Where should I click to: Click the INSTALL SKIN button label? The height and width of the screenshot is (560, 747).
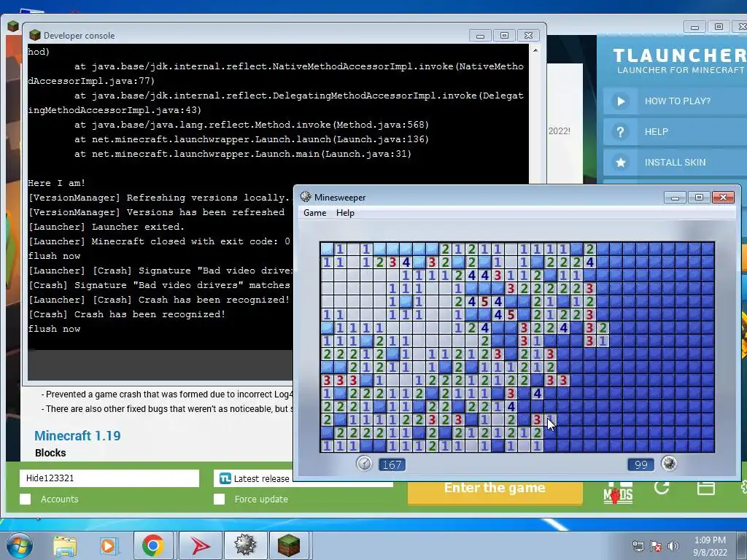tap(675, 163)
